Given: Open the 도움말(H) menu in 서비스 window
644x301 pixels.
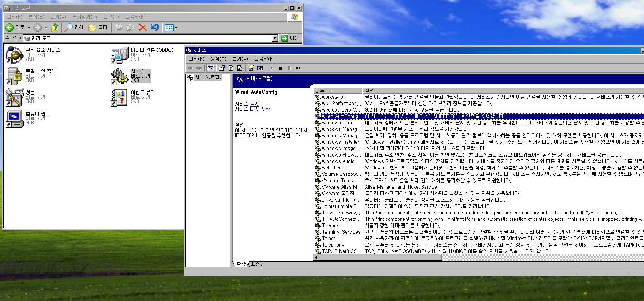Looking at the screenshot, I should (x=264, y=59).
